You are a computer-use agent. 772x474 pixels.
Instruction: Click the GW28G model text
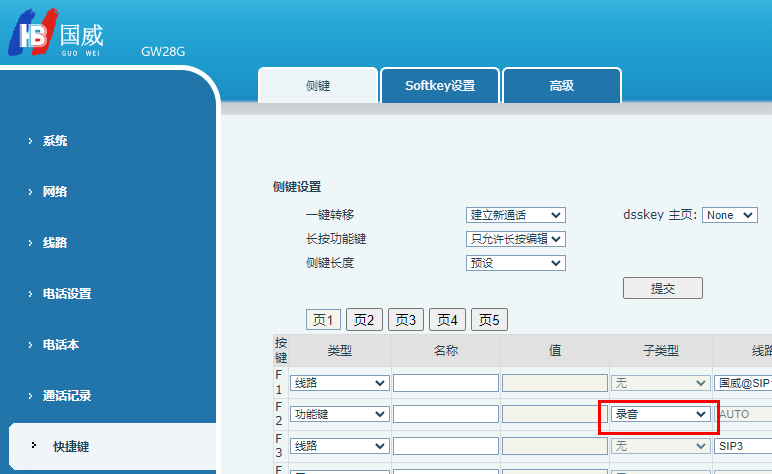coord(163,52)
